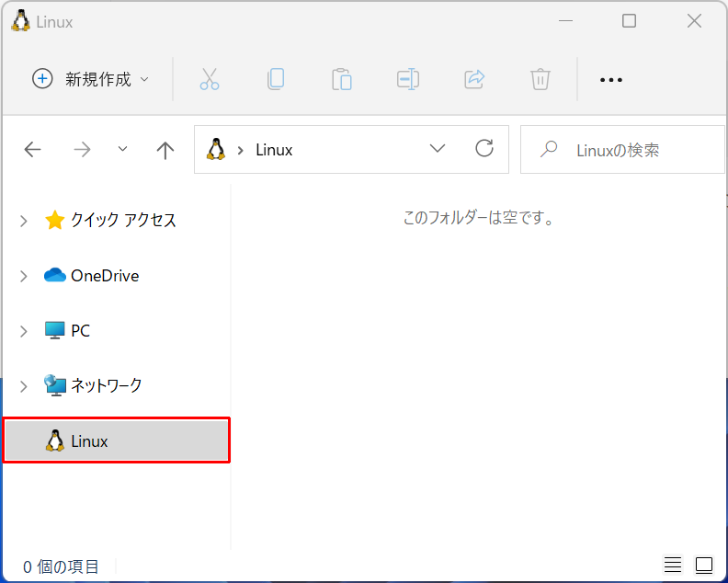Select Linux in navigation pane
This screenshot has height=583, width=728.
116,440
